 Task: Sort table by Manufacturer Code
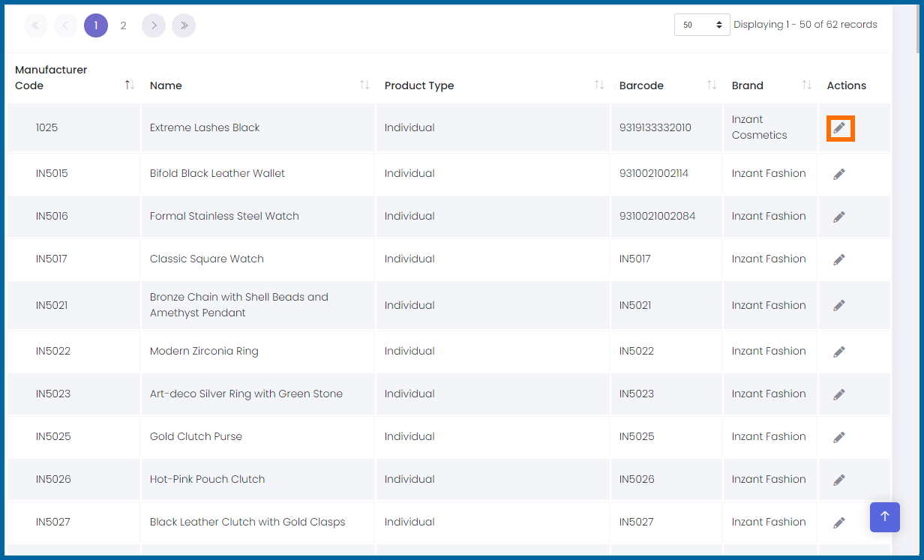tap(130, 85)
